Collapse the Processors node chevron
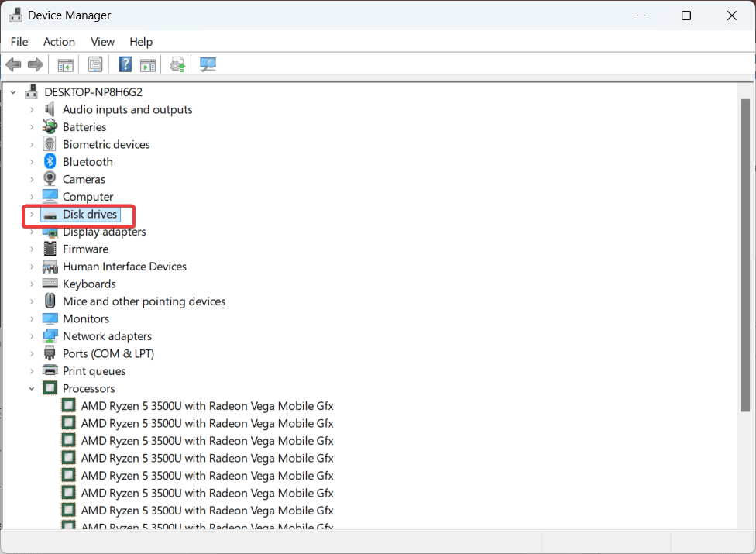Screen dimensions: 756x554 tap(32, 389)
